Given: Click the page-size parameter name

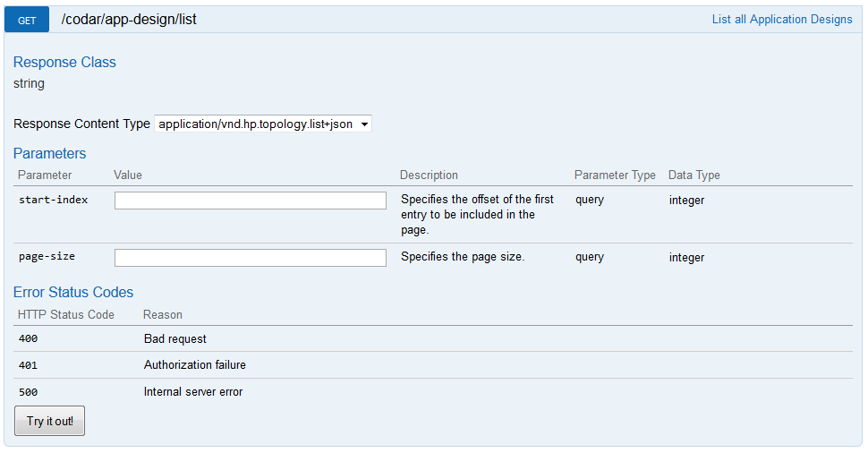Looking at the screenshot, I should (47, 256).
